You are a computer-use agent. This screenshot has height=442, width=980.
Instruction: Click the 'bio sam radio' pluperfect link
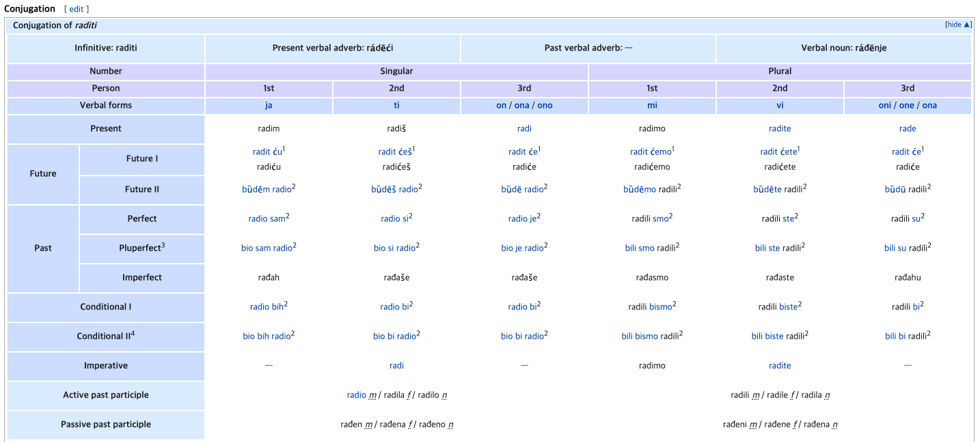(x=267, y=249)
